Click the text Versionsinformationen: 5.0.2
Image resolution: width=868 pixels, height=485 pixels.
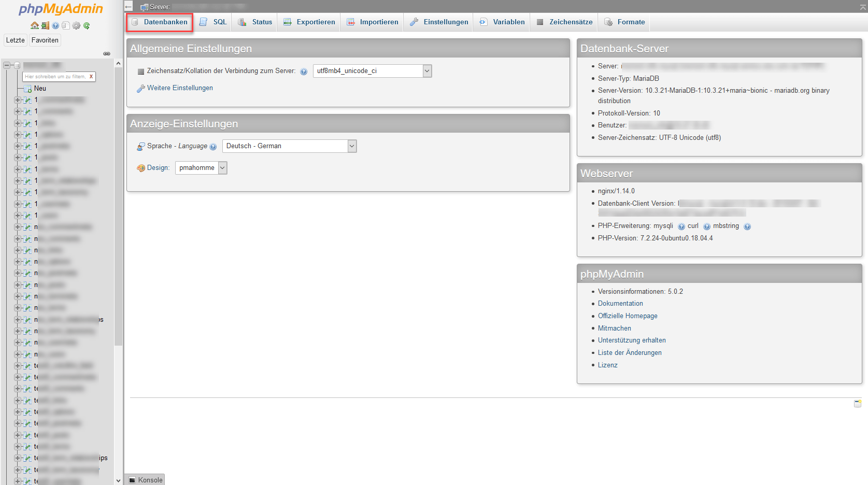[x=641, y=292]
